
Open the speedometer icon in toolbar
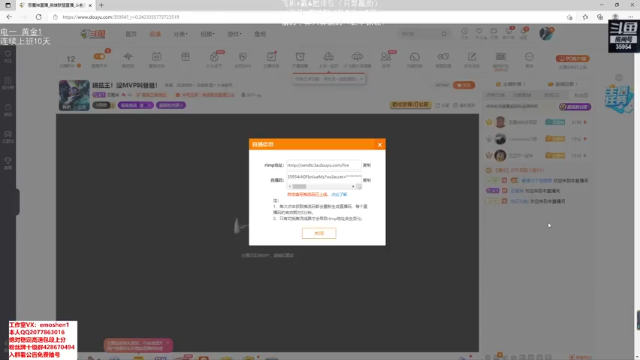point(415,57)
